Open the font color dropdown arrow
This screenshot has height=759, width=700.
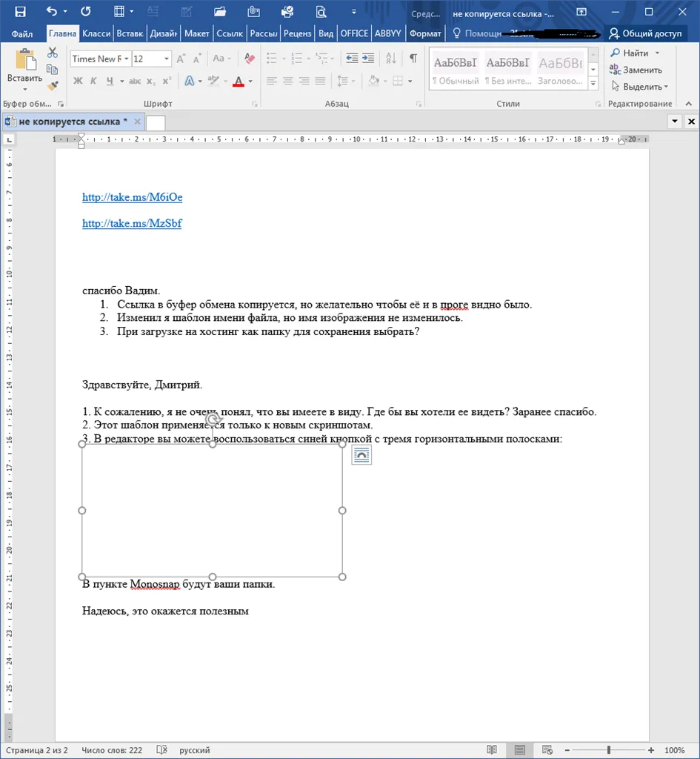250,82
